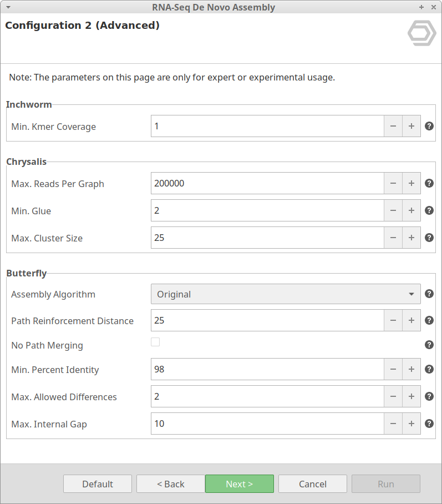442x504 pixels.
Task: Click help icon beside Max. Cluster Size
Action: click(x=429, y=238)
